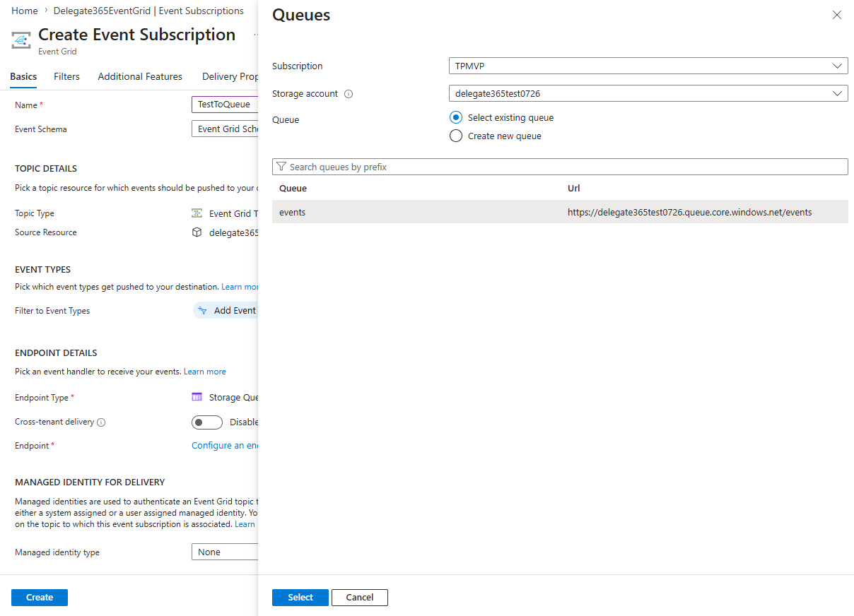854x616 pixels.
Task: Click the filter icon in queue search
Action: tap(281, 167)
